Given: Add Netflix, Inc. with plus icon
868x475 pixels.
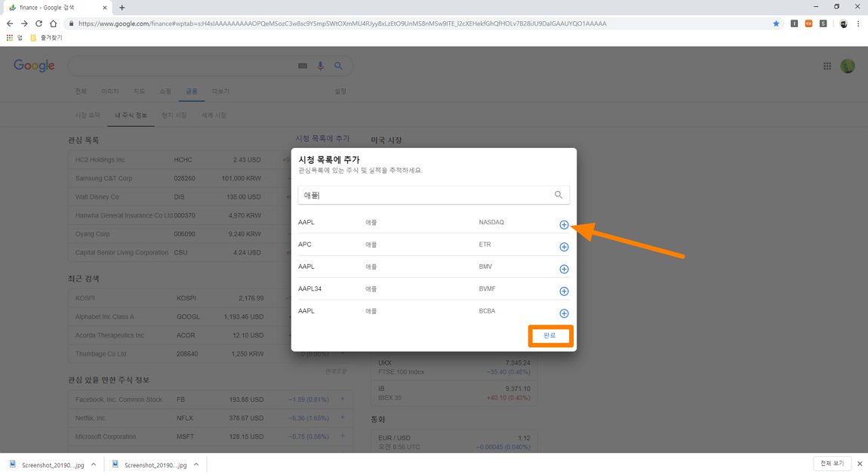Looking at the screenshot, I should (343, 418).
